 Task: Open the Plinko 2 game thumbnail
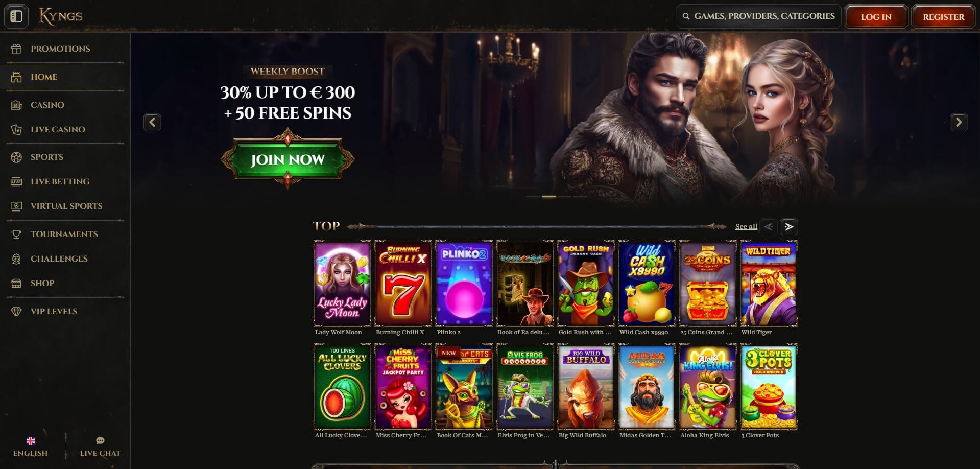click(464, 284)
